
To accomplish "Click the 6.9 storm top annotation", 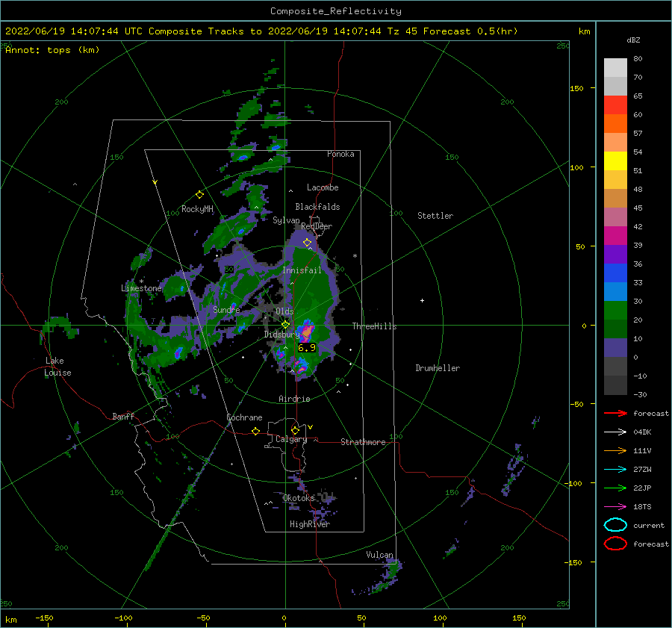I will [307, 348].
